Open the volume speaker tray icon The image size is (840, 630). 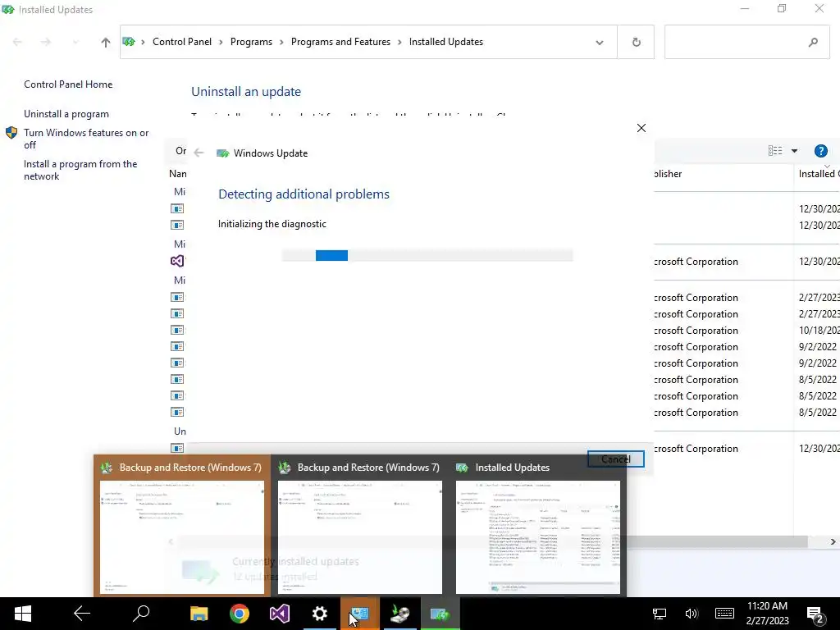(x=692, y=614)
